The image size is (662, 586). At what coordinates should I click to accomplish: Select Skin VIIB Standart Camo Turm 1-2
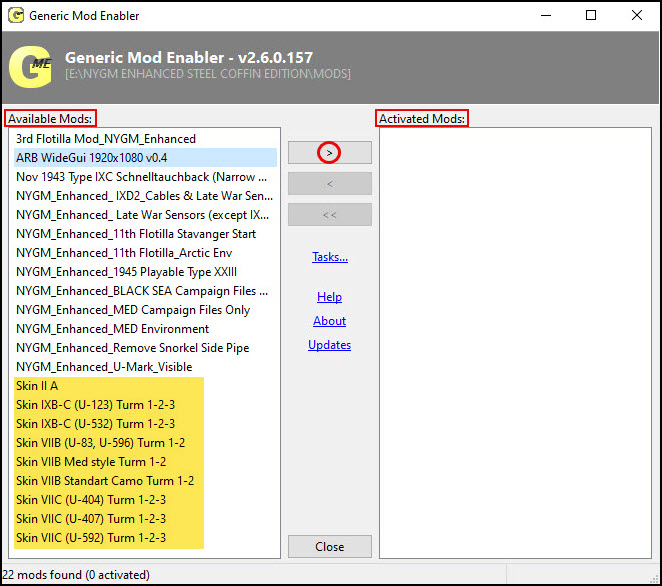coord(145,480)
